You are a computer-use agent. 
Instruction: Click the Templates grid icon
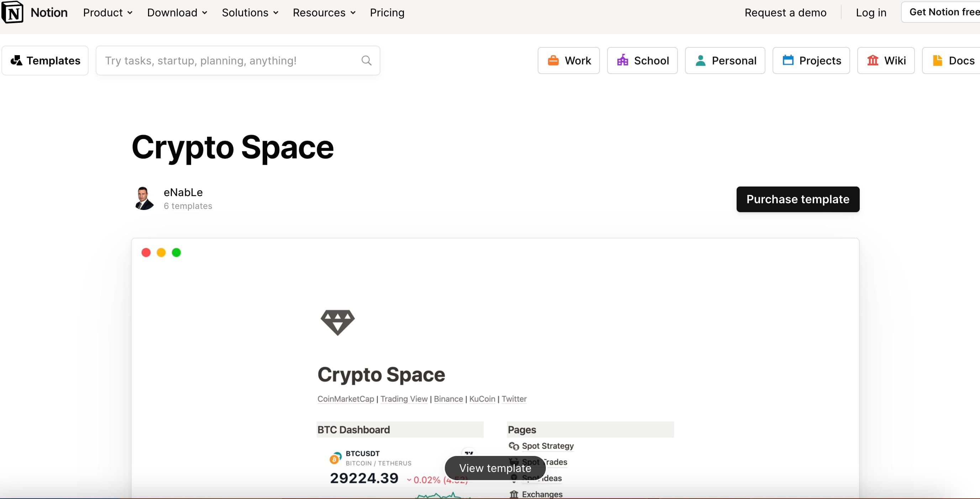(x=17, y=60)
